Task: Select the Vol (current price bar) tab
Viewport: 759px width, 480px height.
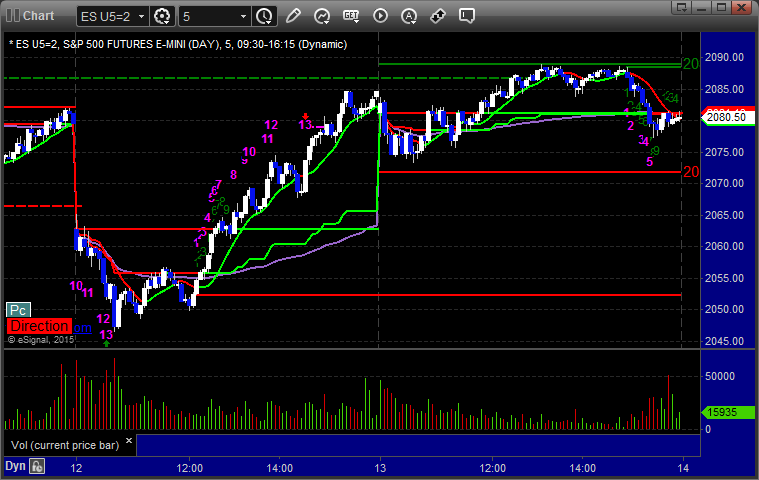Action: (x=65, y=445)
